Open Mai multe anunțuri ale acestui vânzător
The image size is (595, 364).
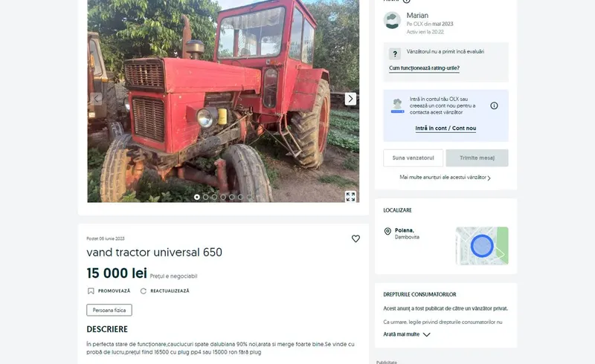445,178
